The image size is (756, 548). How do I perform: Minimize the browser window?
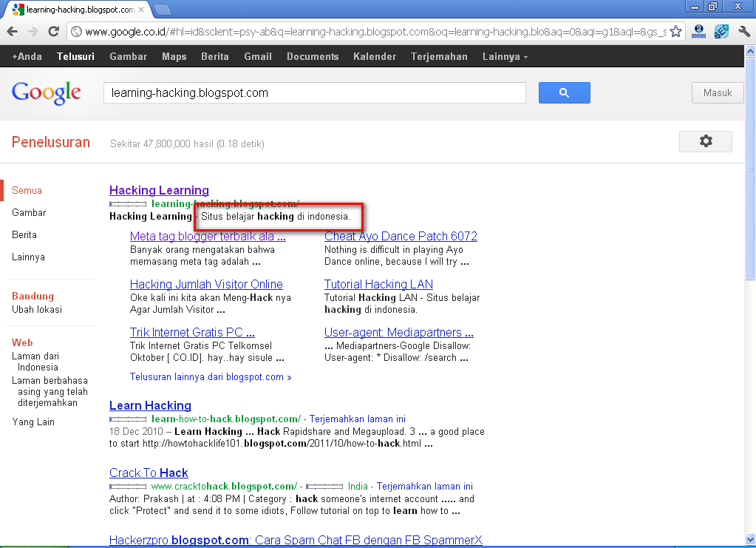[694, 6]
